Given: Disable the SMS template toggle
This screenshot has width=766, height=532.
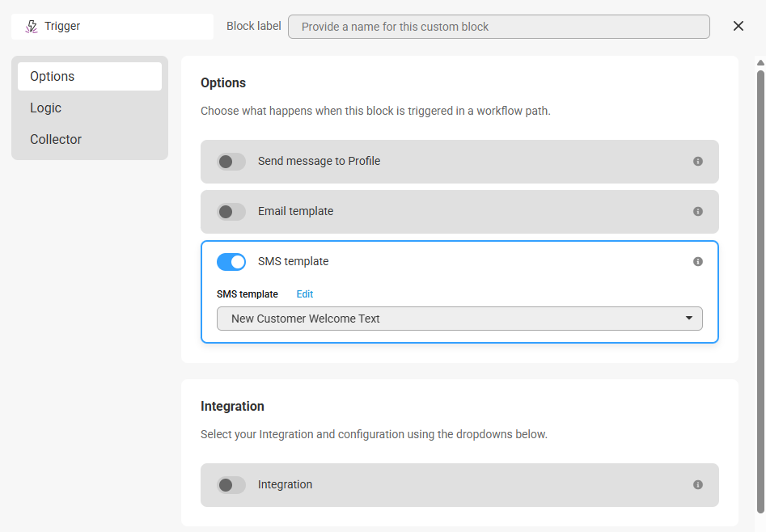Looking at the screenshot, I should [231, 262].
